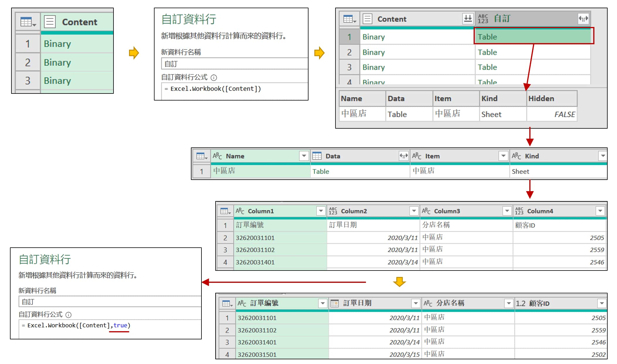
Task: Click ABC123 type icon on Column2 header
Action: (333, 211)
